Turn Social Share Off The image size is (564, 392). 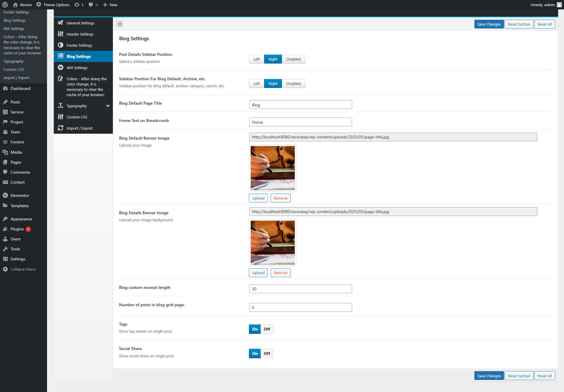(x=267, y=354)
